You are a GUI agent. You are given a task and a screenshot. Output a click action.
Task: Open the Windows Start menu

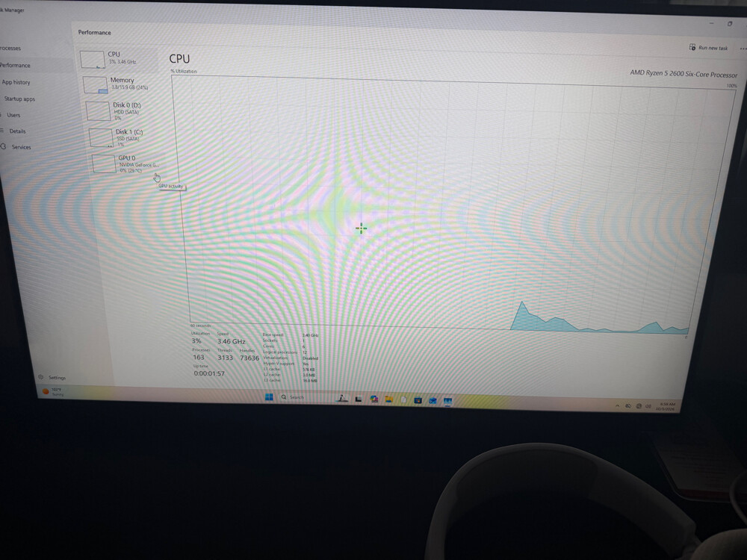pyautogui.click(x=269, y=396)
